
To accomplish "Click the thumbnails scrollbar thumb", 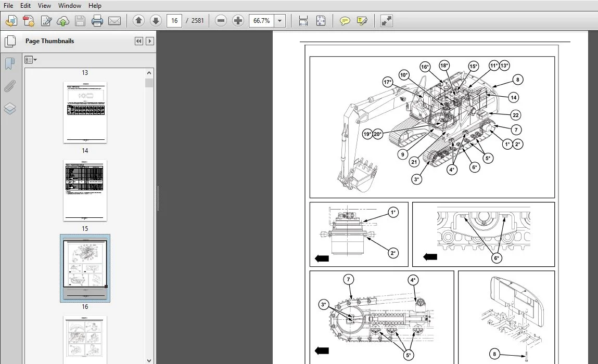I will click(x=149, y=83).
